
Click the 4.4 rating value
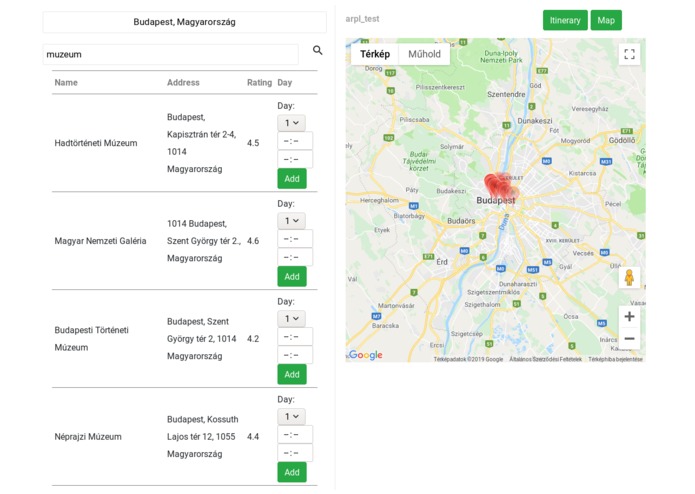pyautogui.click(x=253, y=437)
